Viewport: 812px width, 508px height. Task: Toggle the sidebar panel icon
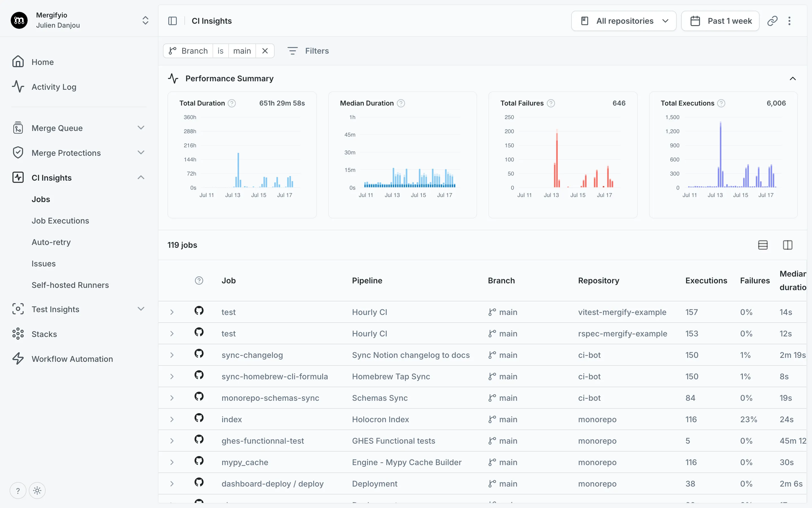[173, 21]
